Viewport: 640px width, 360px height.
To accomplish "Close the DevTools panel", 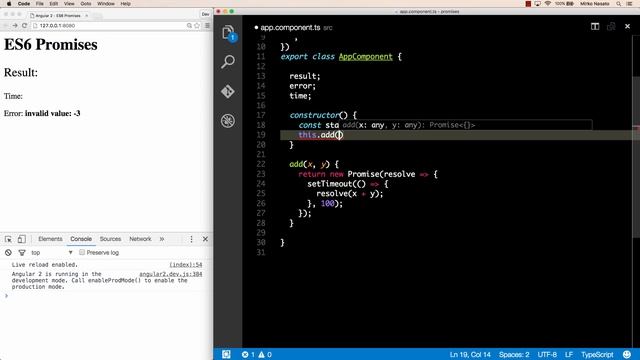I will pos(205,239).
